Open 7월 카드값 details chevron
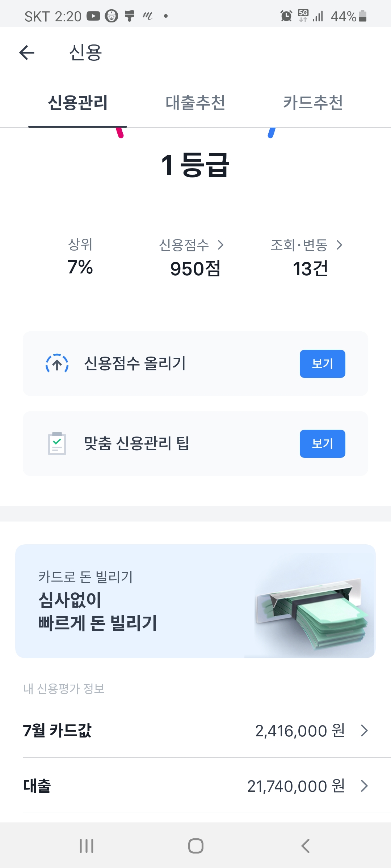391x868 pixels. [x=364, y=731]
